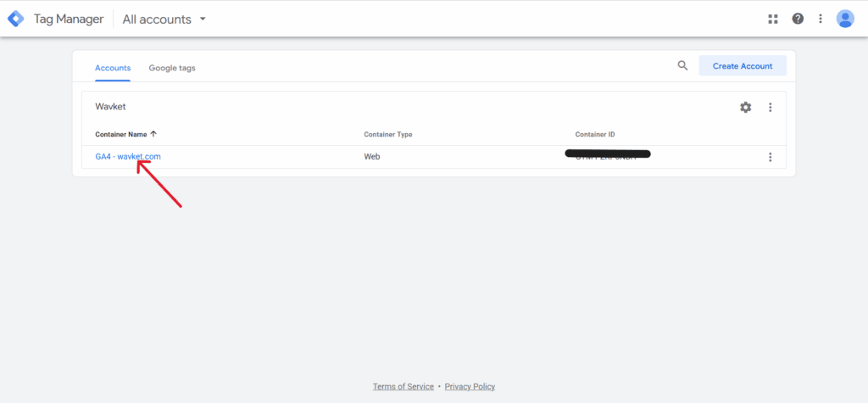Click the Wavket account name
This screenshot has height=403, width=868.
pyautogui.click(x=111, y=106)
